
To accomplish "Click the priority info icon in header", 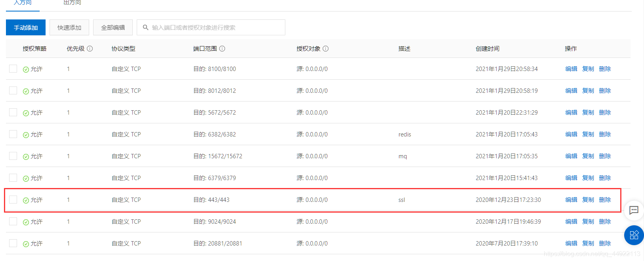I will [x=90, y=49].
